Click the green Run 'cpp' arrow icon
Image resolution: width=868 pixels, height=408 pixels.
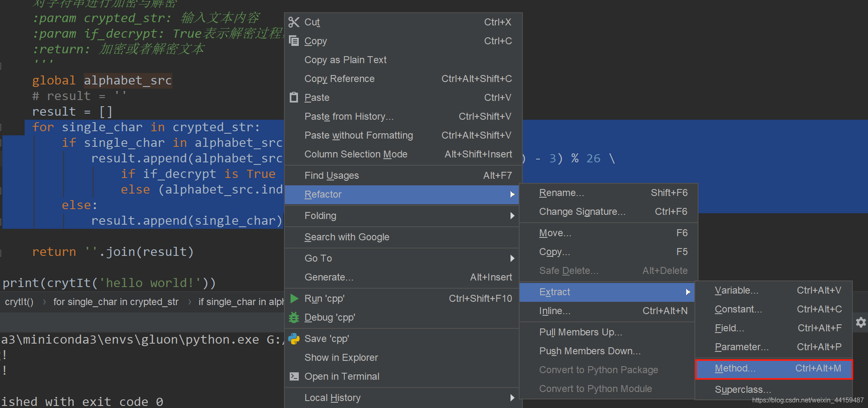[294, 299]
